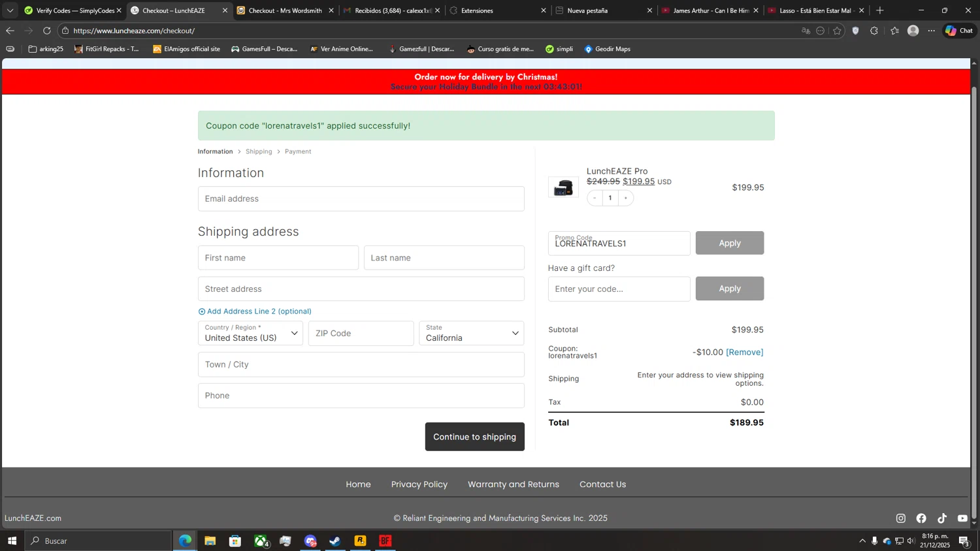Focus the First name field
The width and height of the screenshot is (980, 551).
coord(278,258)
